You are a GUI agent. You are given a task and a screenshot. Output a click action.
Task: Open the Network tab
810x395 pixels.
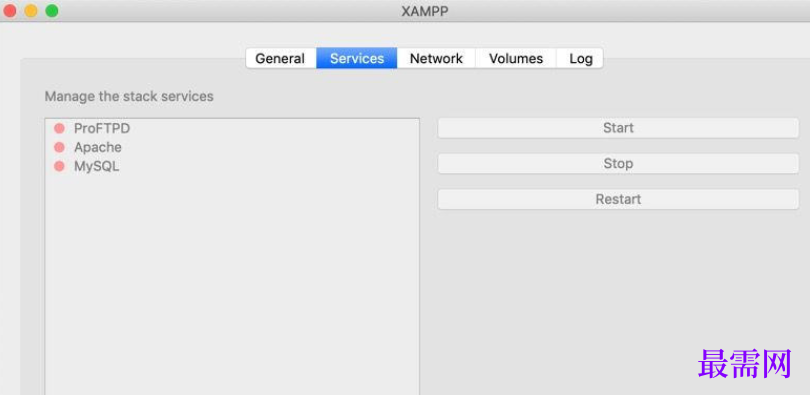coord(436,58)
